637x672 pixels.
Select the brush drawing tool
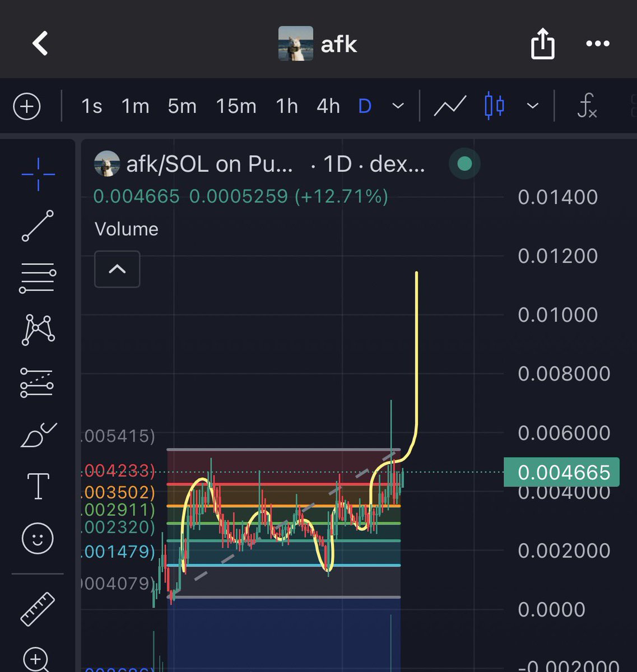point(38,435)
